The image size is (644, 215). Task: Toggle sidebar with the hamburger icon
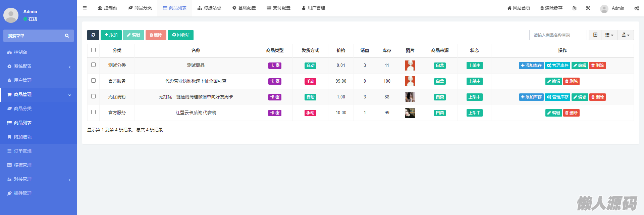pyautogui.click(x=85, y=8)
